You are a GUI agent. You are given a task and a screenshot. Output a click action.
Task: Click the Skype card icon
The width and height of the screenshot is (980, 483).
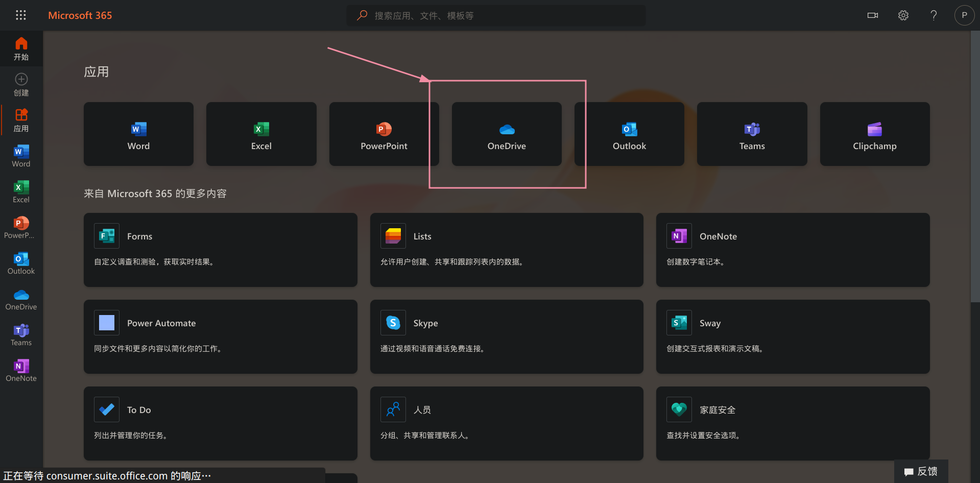point(393,323)
